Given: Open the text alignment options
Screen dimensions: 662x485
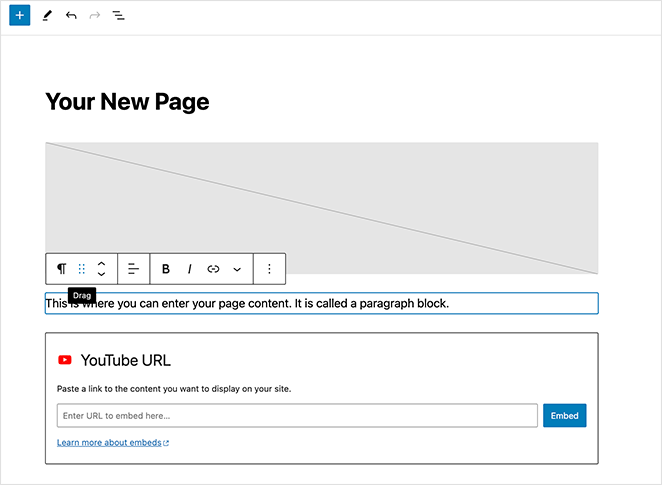Looking at the screenshot, I should coord(133,269).
